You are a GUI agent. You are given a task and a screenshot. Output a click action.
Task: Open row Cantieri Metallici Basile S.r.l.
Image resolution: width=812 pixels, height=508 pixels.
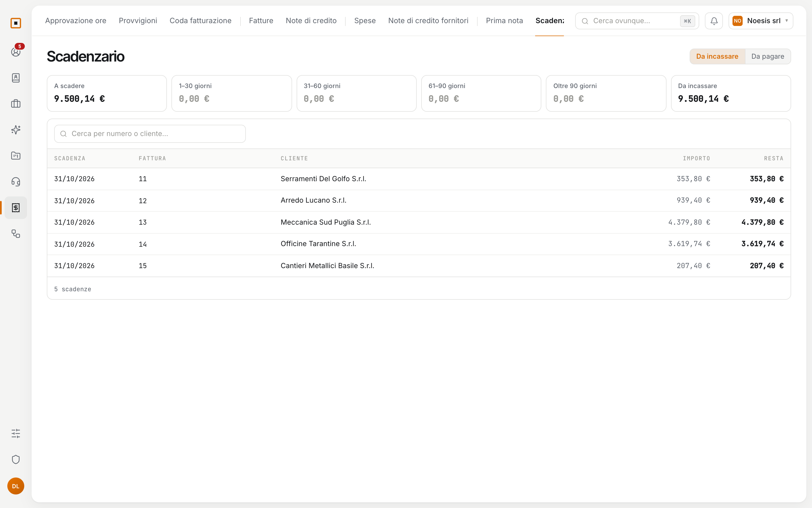coord(419,266)
